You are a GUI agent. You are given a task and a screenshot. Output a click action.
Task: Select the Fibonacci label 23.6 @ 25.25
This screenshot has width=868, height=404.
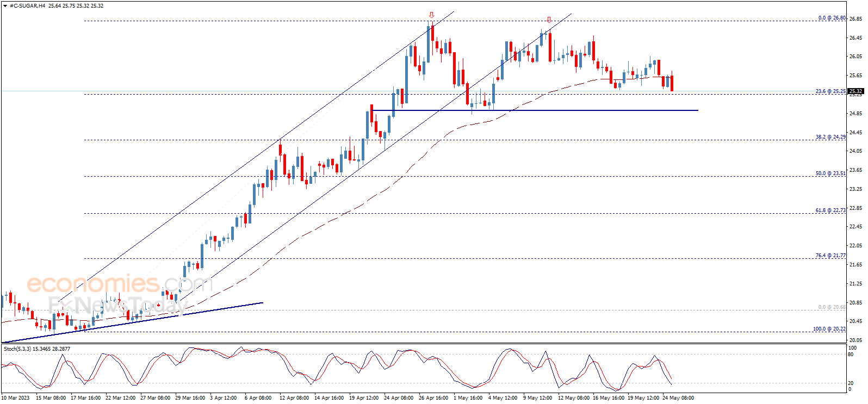pyautogui.click(x=830, y=91)
